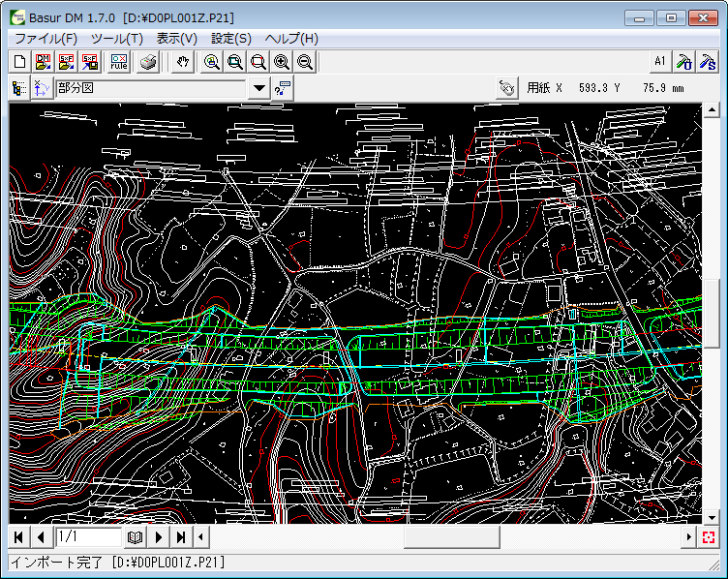
Task: Click the 部分図 combo box field
Action: (x=151, y=88)
